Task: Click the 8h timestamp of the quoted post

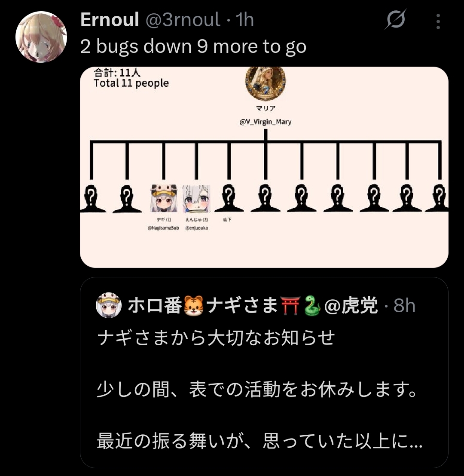Action: pyautogui.click(x=404, y=305)
